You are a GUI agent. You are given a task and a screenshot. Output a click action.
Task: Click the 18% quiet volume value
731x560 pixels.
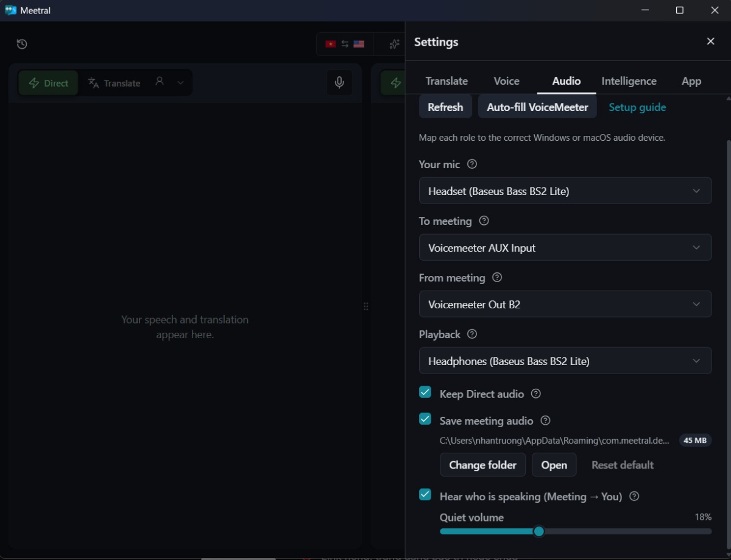[x=703, y=517]
